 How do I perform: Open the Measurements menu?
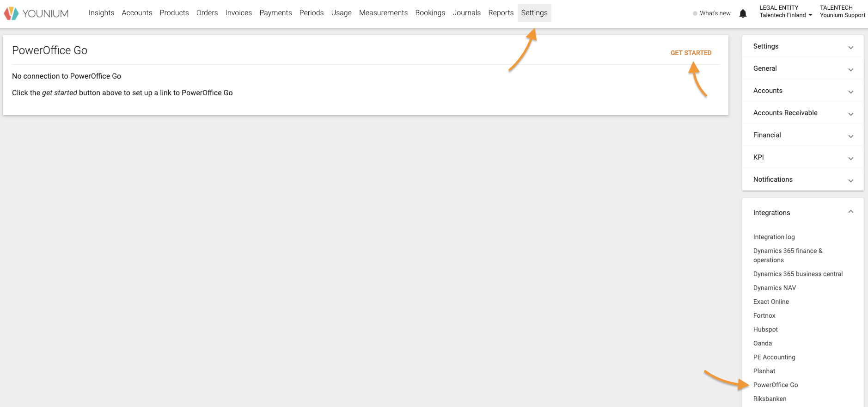[x=383, y=13]
